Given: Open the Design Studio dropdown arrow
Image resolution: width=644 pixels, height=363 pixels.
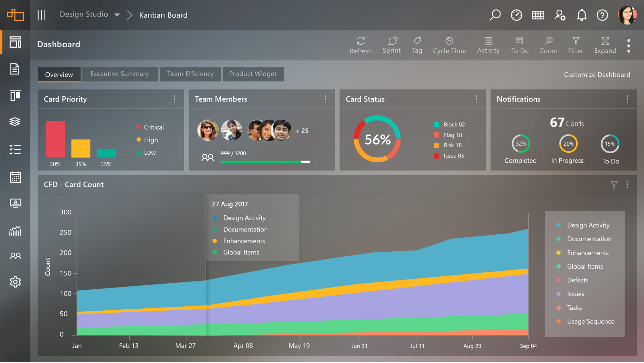Looking at the screenshot, I should [117, 15].
